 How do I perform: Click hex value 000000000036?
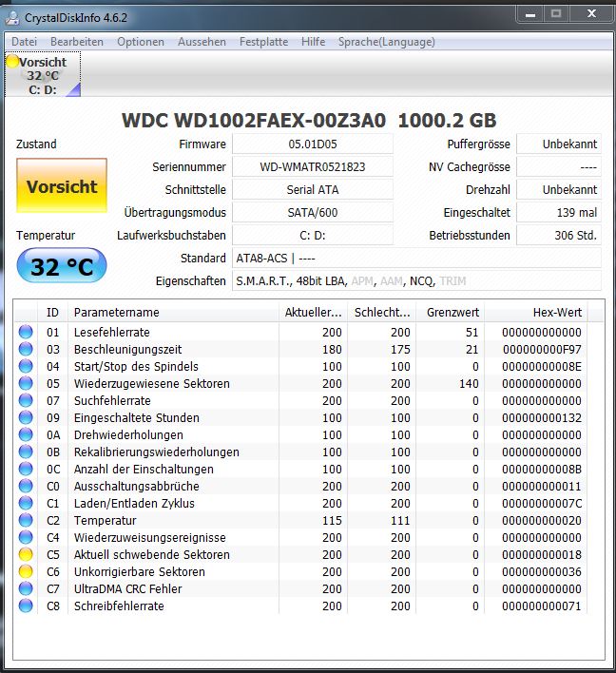(542, 571)
